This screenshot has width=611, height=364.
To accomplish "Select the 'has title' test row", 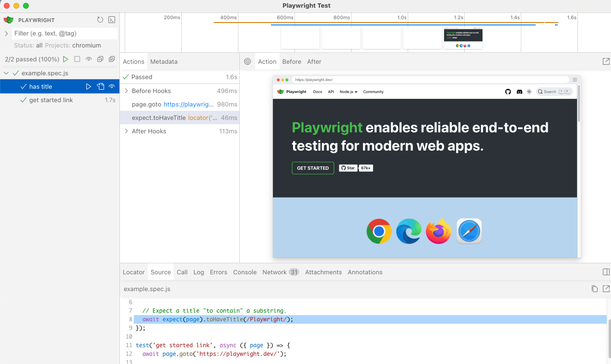I will pyautogui.click(x=59, y=87).
